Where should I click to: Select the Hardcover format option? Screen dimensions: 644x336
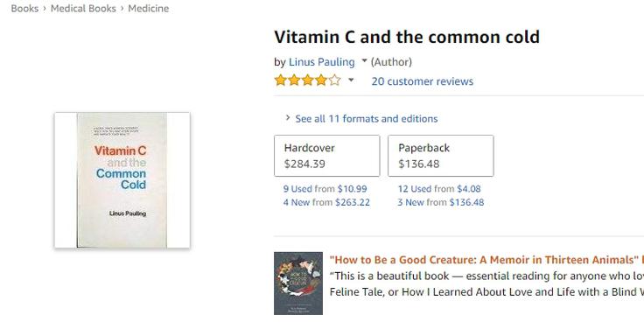(327, 156)
